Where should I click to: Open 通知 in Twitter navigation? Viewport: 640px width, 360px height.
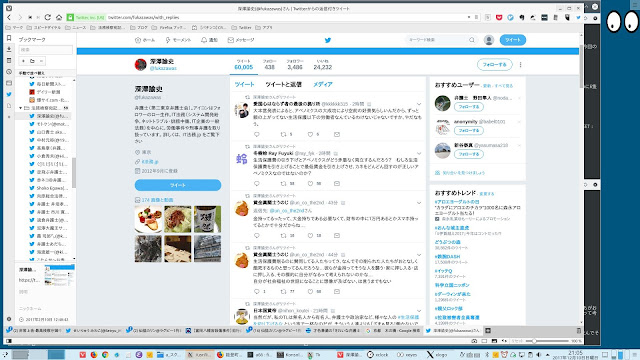(x=209, y=40)
